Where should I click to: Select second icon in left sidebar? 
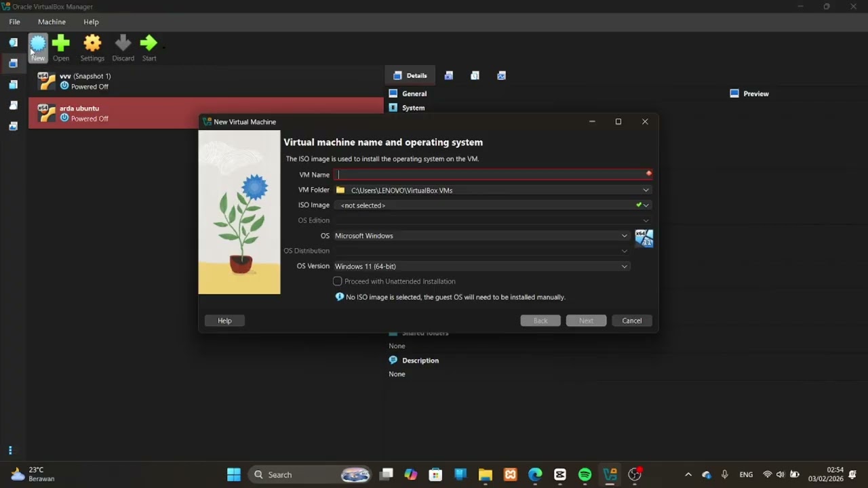coord(13,64)
